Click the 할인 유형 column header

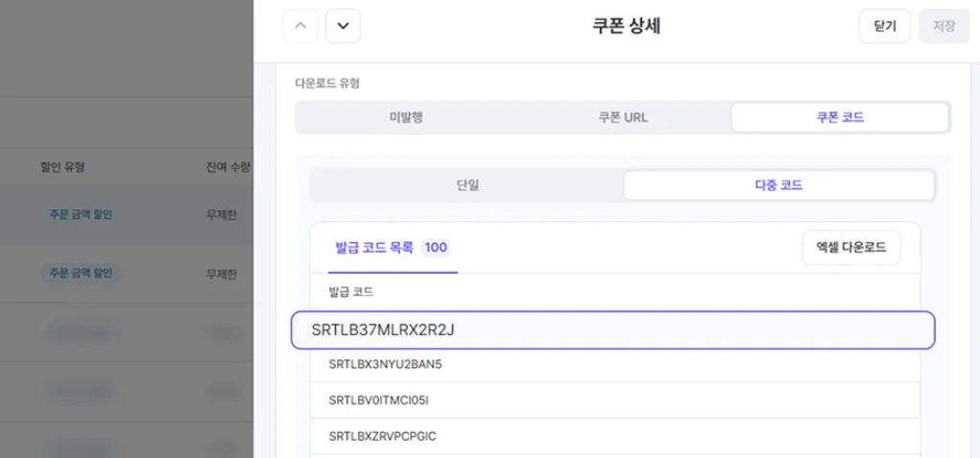click(x=62, y=167)
